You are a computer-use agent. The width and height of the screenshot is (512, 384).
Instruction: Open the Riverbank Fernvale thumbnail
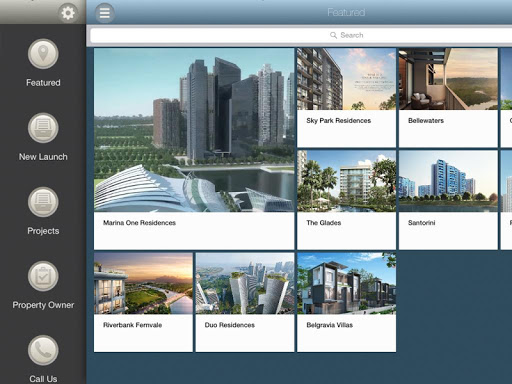[143, 283]
